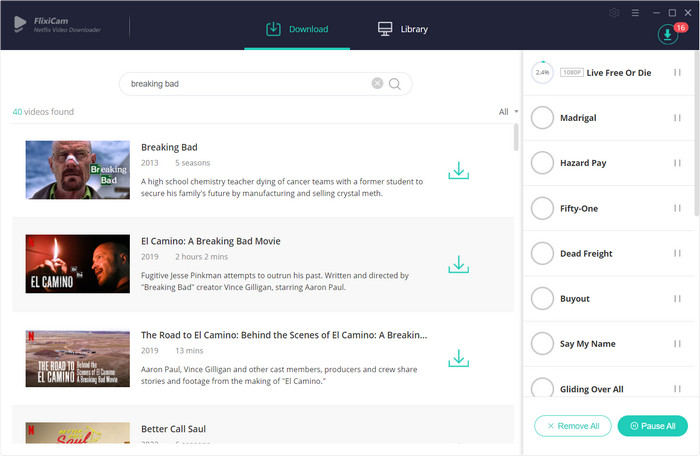
Task: Select the Hazard Pay queue title
Action: (583, 163)
